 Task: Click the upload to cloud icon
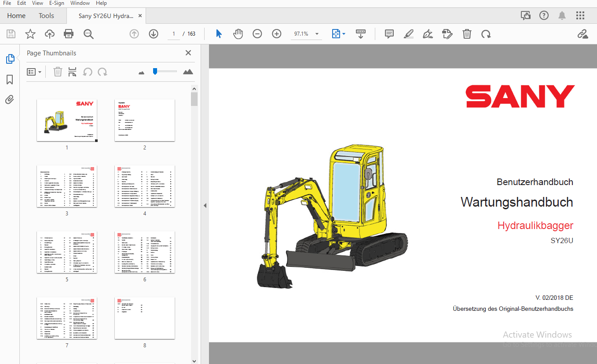(50, 34)
